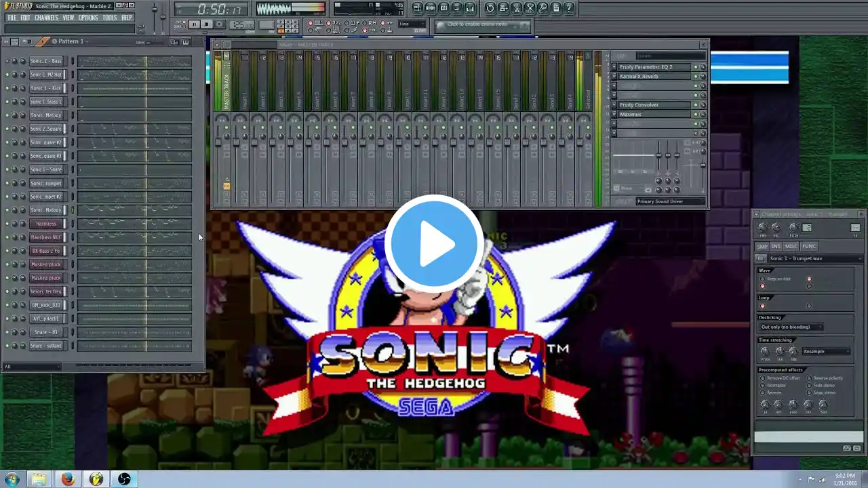Viewport: 868px width, 488px height.
Task: Open the KarmaFX Reverb effect plugin
Action: [x=654, y=77]
